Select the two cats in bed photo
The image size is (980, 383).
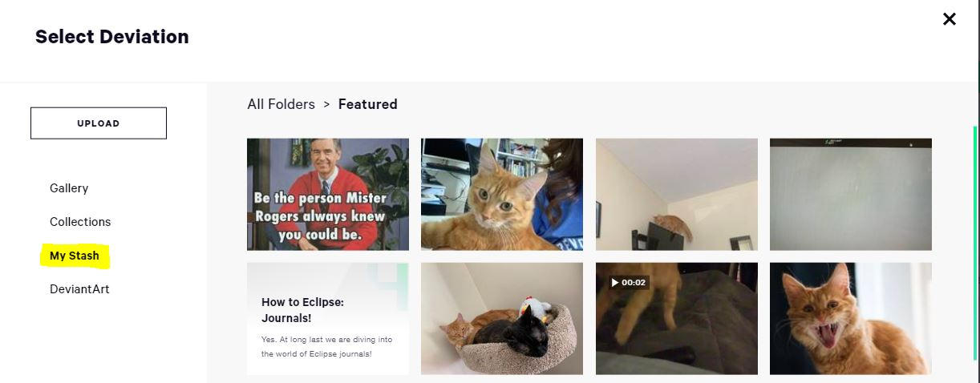coord(502,319)
